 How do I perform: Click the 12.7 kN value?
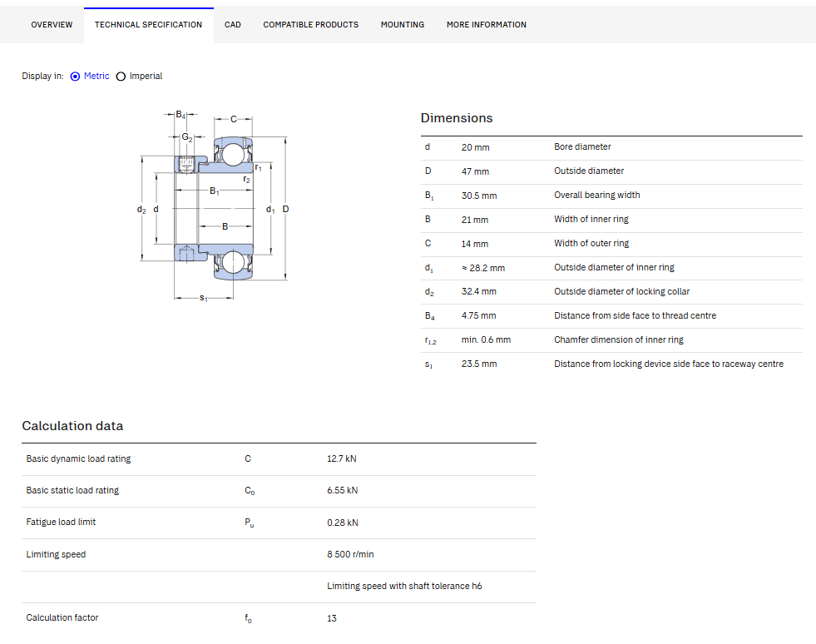[341, 458]
